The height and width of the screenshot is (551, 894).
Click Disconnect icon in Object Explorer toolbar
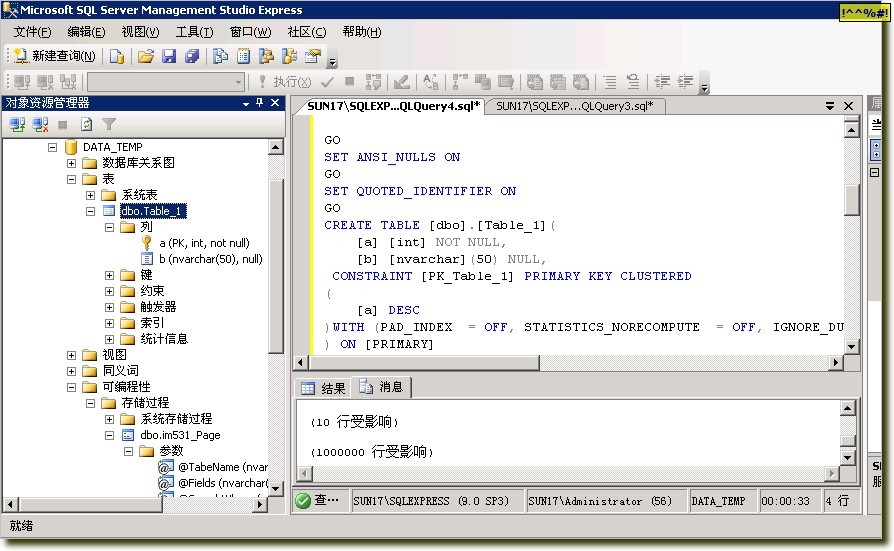pyautogui.click(x=41, y=125)
